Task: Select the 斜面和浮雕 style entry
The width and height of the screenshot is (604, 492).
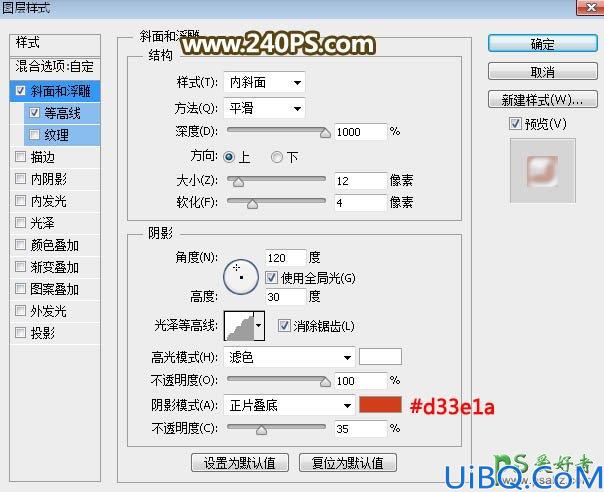Action: click(61, 91)
